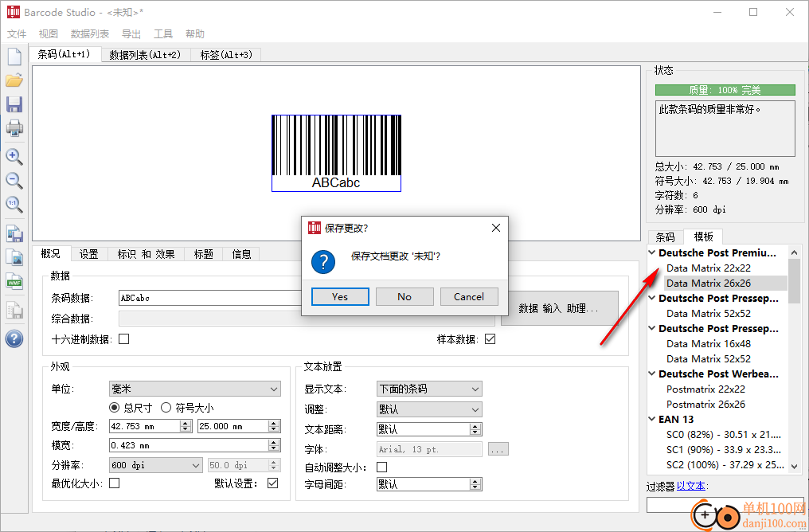Zoom in with the plus magnifier icon

click(x=14, y=156)
